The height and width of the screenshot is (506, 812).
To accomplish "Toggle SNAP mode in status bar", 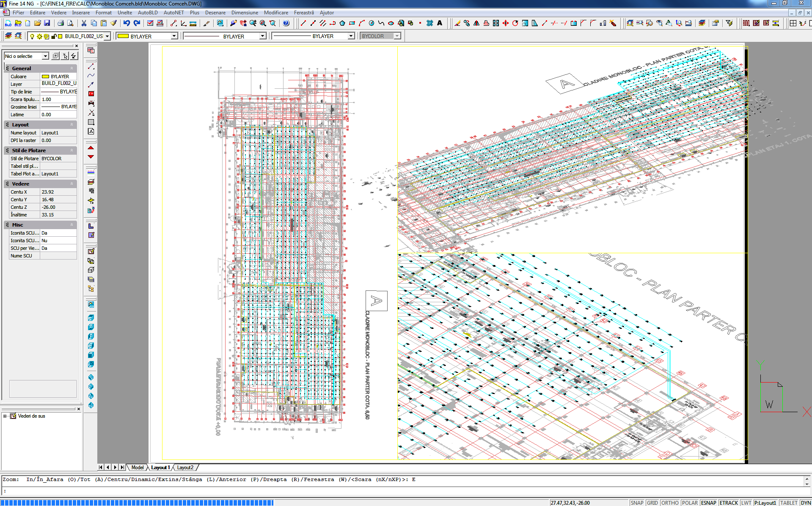I will coord(637,503).
